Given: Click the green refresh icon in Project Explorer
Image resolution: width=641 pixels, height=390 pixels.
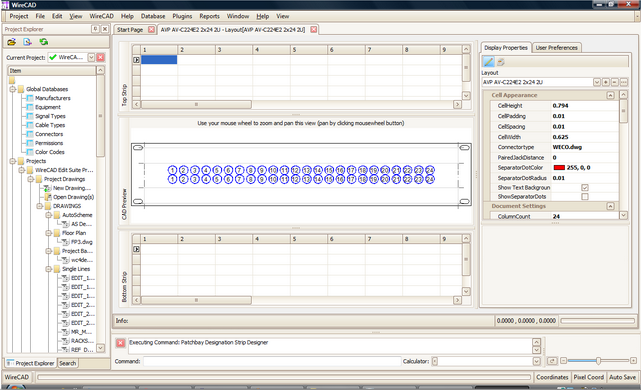Looking at the screenshot, I should [x=43, y=42].
